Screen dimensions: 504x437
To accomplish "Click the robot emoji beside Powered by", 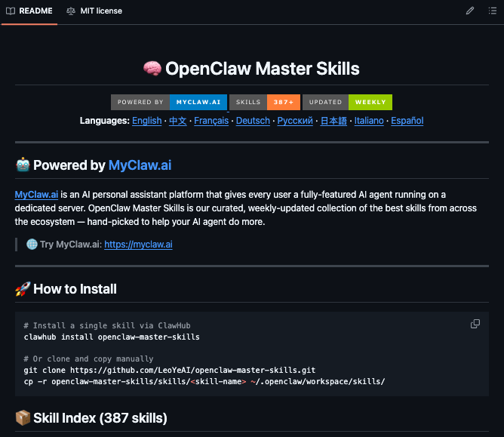I will (23, 165).
